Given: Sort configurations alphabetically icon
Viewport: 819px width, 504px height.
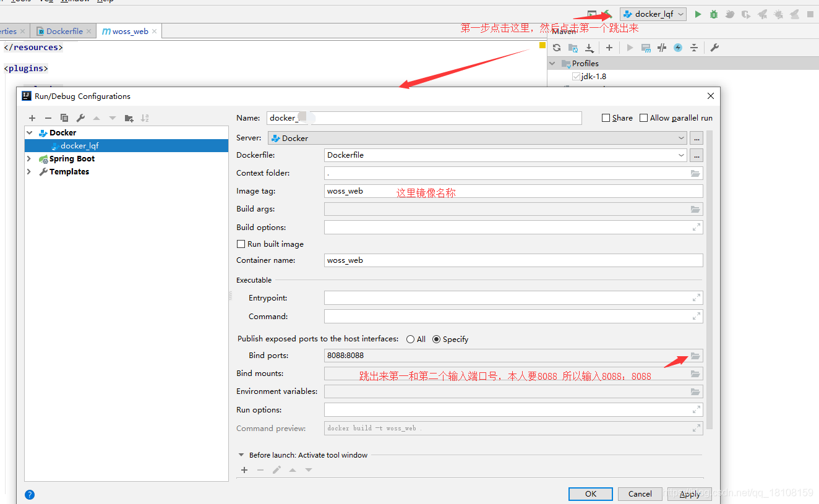Looking at the screenshot, I should [145, 118].
